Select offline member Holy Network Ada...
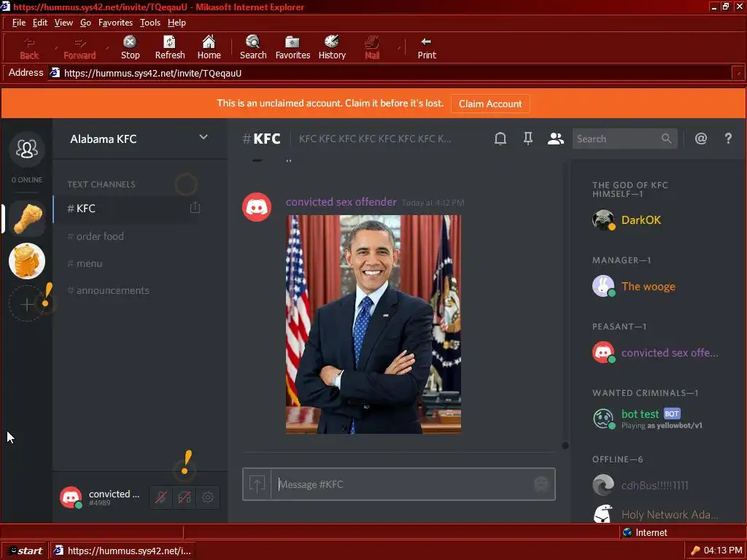747x560 pixels. pos(657,514)
